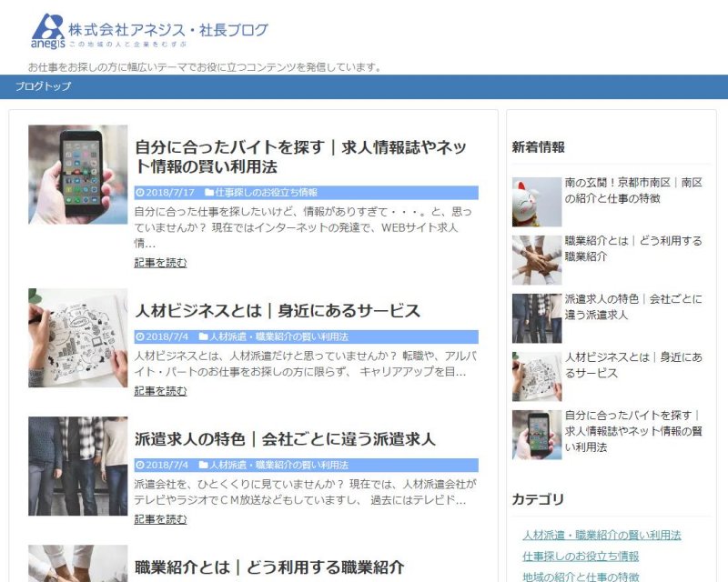Open smartphone thumbnail of first article
This screenshot has height=582, width=728.
click(x=77, y=175)
